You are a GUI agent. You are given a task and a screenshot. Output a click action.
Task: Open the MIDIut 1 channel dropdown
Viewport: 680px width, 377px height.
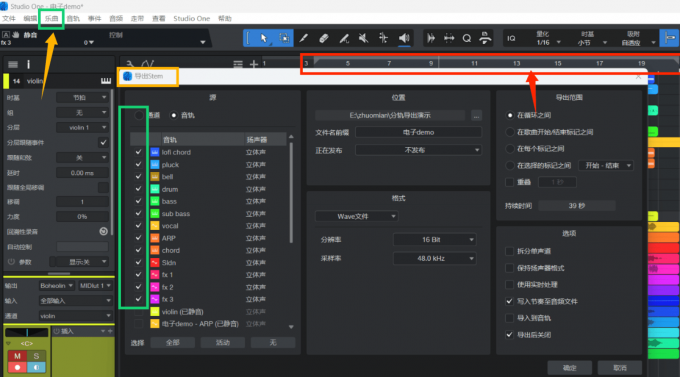pos(95,285)
